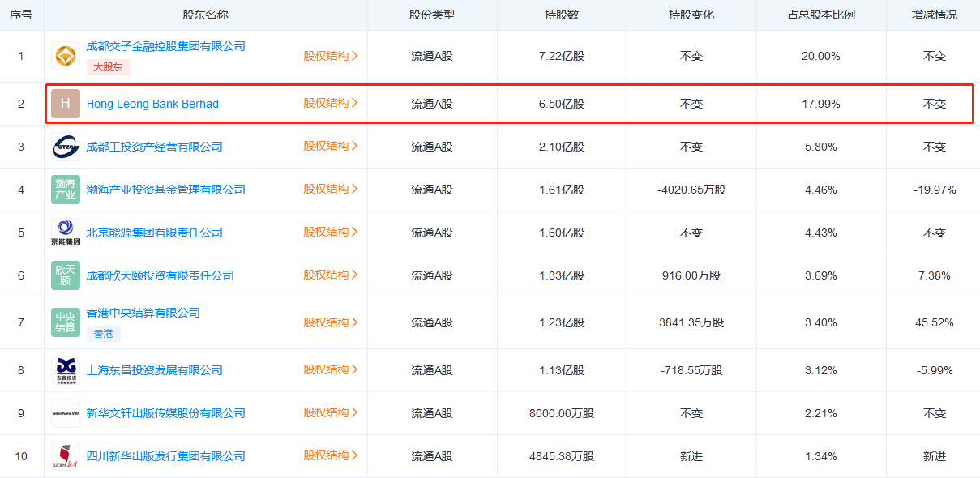Select the 17.99% share ratio cell
Image resolution: width=980 pixels, height=478 pixels.
(x=821, y=104)
